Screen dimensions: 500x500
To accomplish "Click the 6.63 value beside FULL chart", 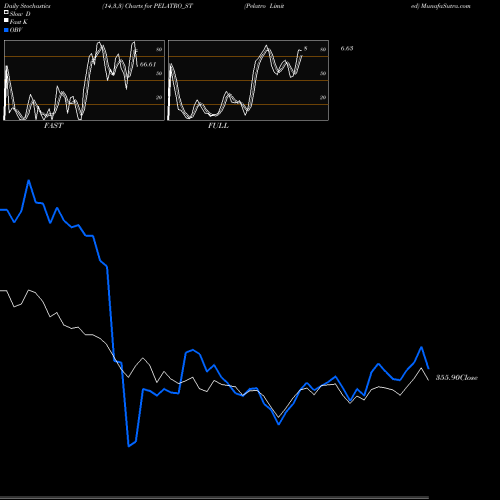I will tap(347, 48).
